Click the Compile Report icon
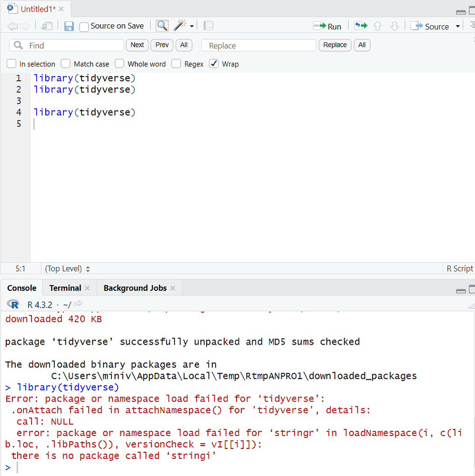Viewport: 475px width, 476px height. (208, 26)
